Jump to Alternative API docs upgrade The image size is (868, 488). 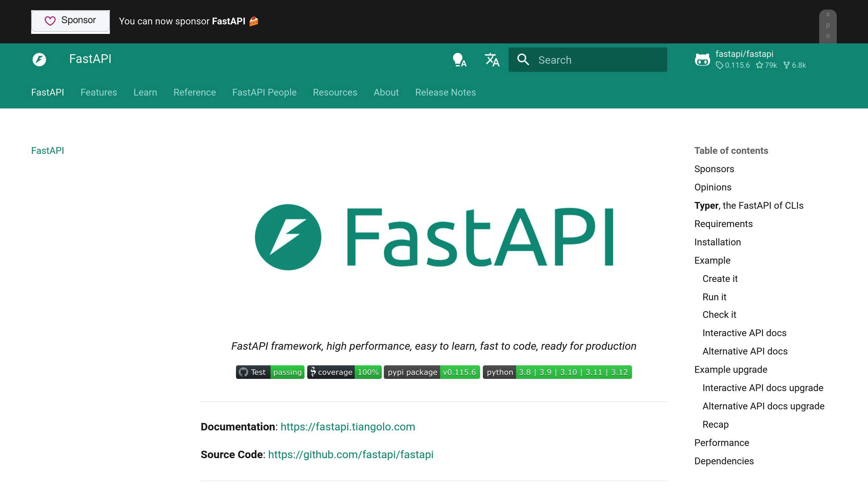[764, 406]
